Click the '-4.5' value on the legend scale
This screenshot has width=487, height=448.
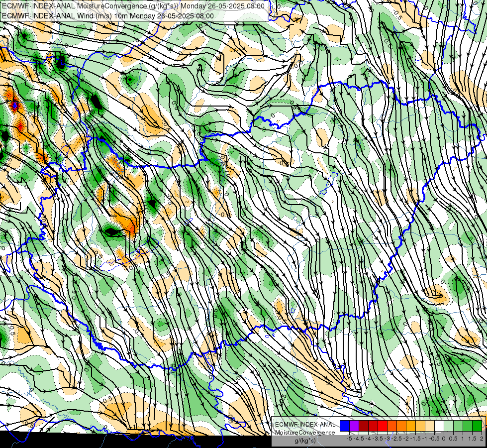(x=359, y=439)
